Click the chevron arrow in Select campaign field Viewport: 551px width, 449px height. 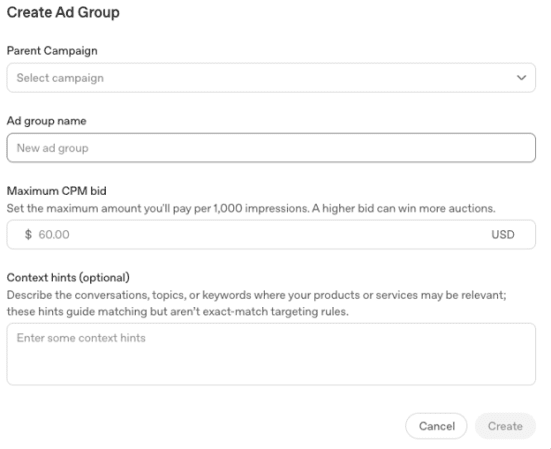521,78
